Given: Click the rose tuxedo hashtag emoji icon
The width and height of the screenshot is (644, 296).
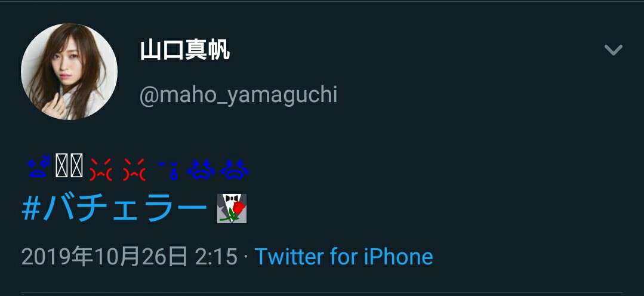Looking at the screenshot, I should pyautogui.click(x=232, y=208).
